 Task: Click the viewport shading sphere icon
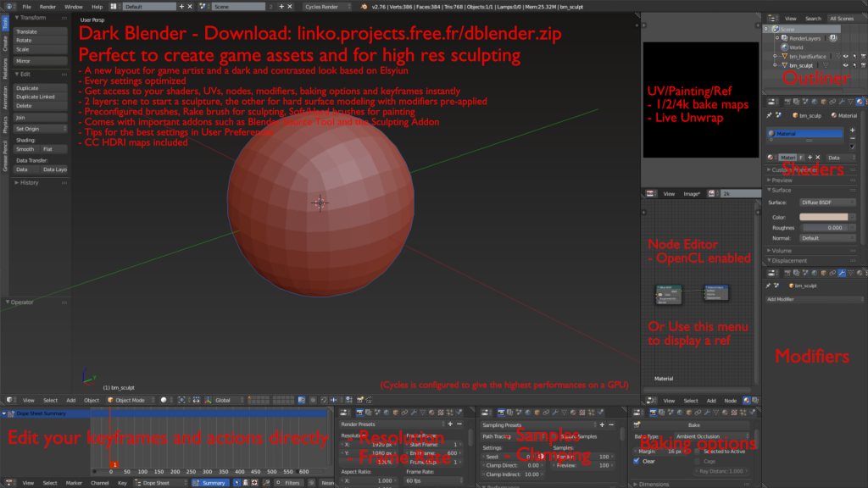pos(164,400)
